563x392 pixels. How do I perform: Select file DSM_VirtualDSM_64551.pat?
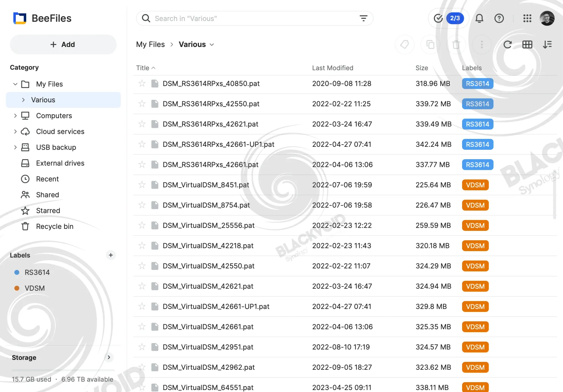click(x=345, y=385)
